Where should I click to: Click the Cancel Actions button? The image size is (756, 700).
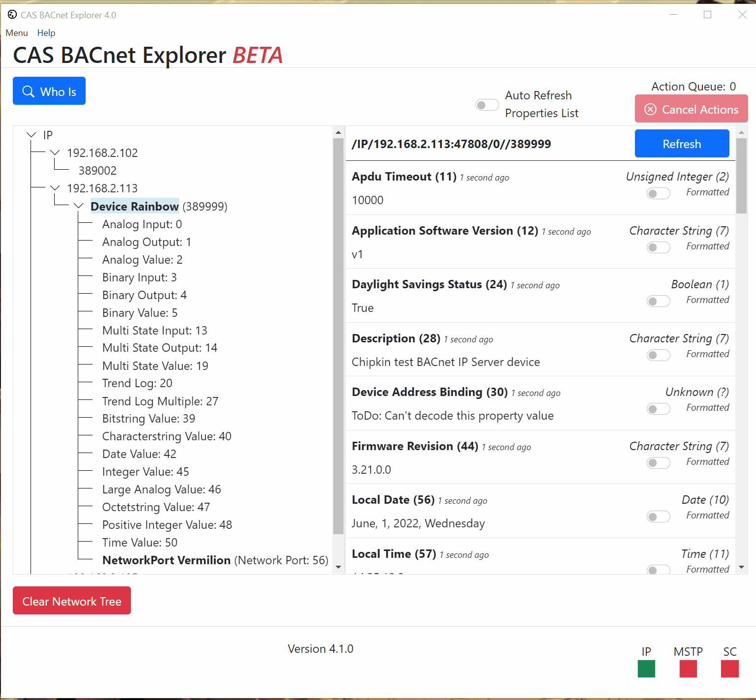point(692,109)
